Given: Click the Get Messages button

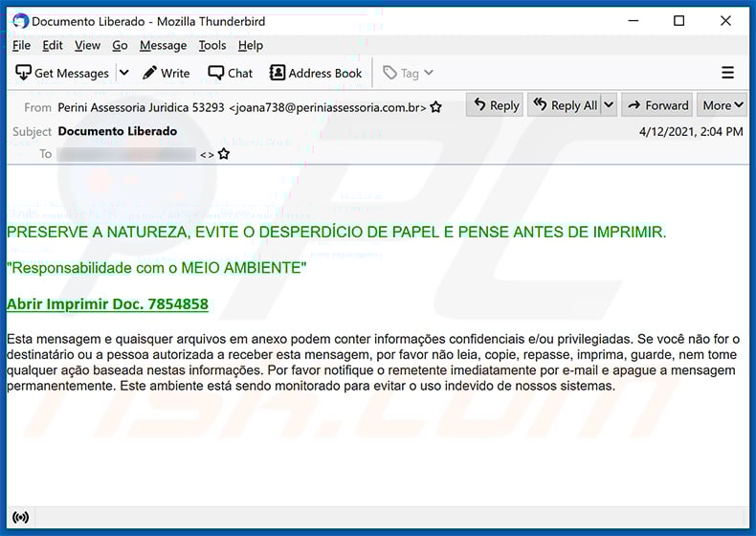Looking at the screenshot, I should click(x=62, y=73).
